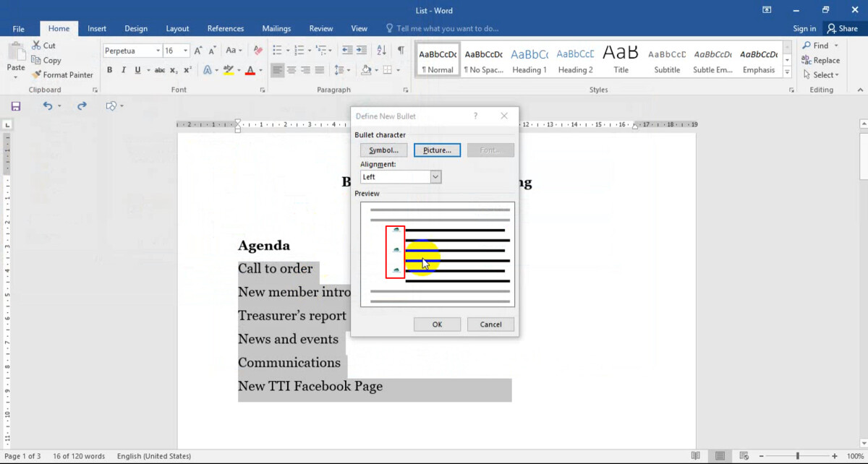This screenshot has height=464, width=868.
Task: Click the Picture... button
Action: coord(437,150)
